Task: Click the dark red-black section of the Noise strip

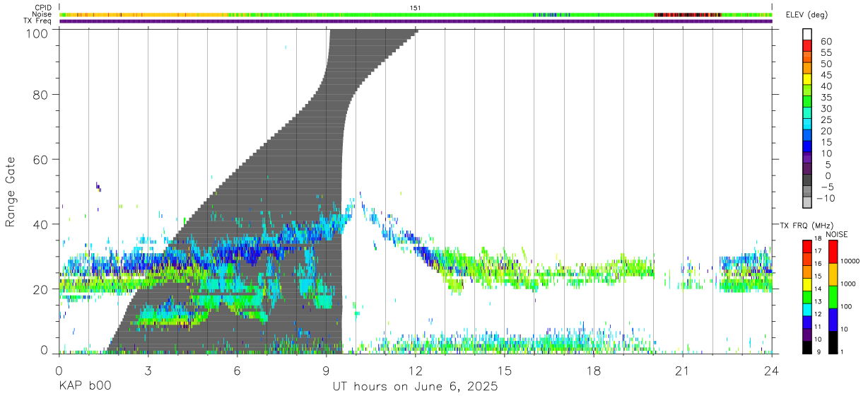Action: pos(687,14)
